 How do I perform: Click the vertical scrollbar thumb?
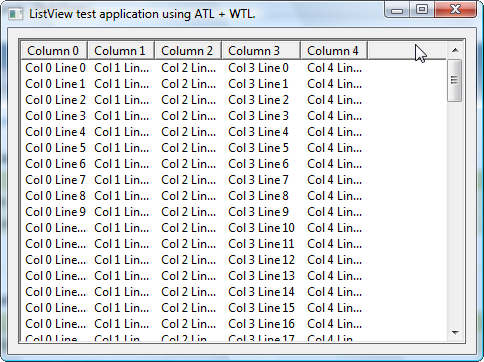455,80
